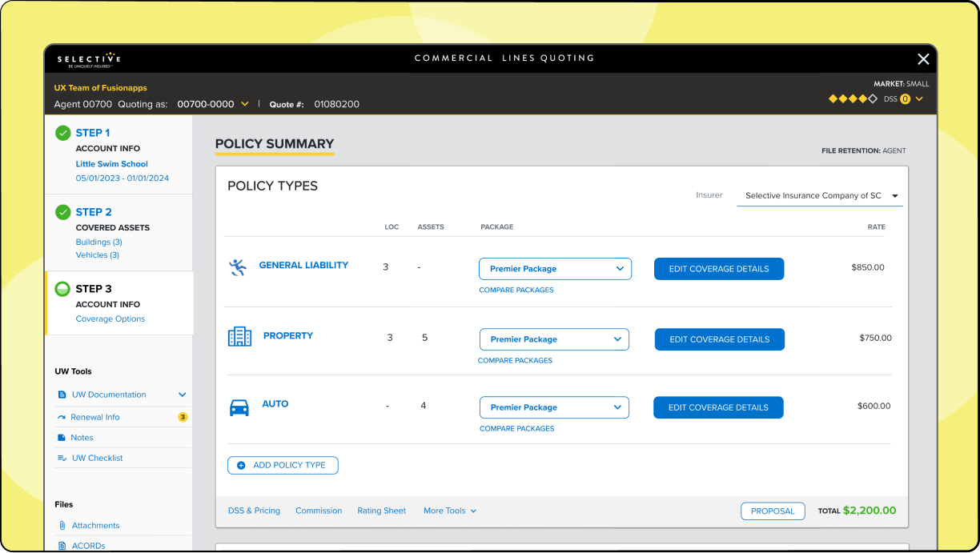Open Compare Packages under Auto
Image resolution: width=980 pixels, height=553 pixels.
click(x=516, y=428)
